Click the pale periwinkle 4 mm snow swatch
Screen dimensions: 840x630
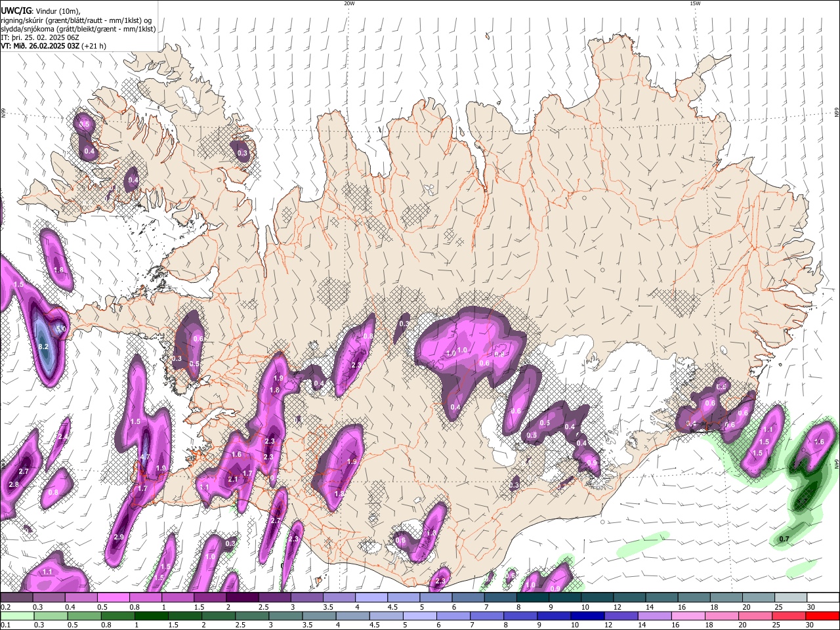coord(371,597)
